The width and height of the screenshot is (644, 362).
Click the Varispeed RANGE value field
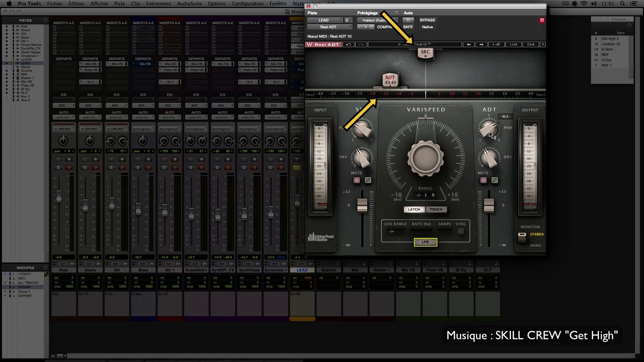tap(426, 195)
